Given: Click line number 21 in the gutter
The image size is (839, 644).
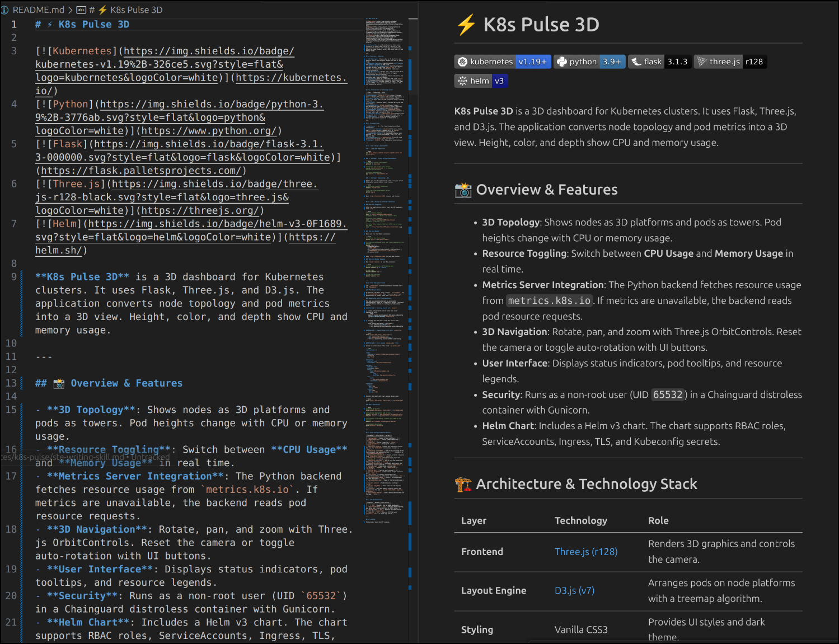Looking at the screenshot, I should (x=11, y=623).
